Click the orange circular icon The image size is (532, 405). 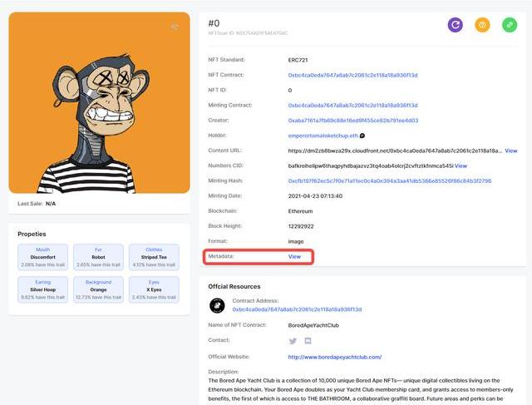(x=482, y=25)
